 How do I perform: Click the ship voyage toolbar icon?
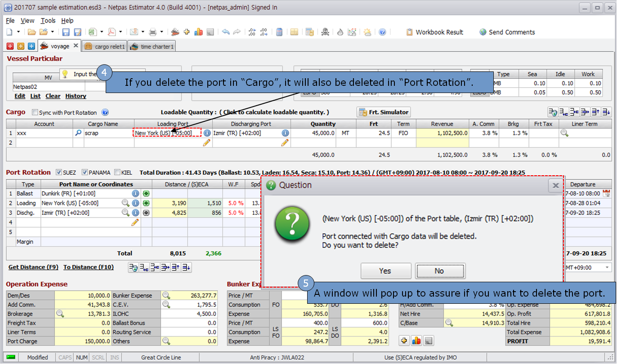coord(175,32)
